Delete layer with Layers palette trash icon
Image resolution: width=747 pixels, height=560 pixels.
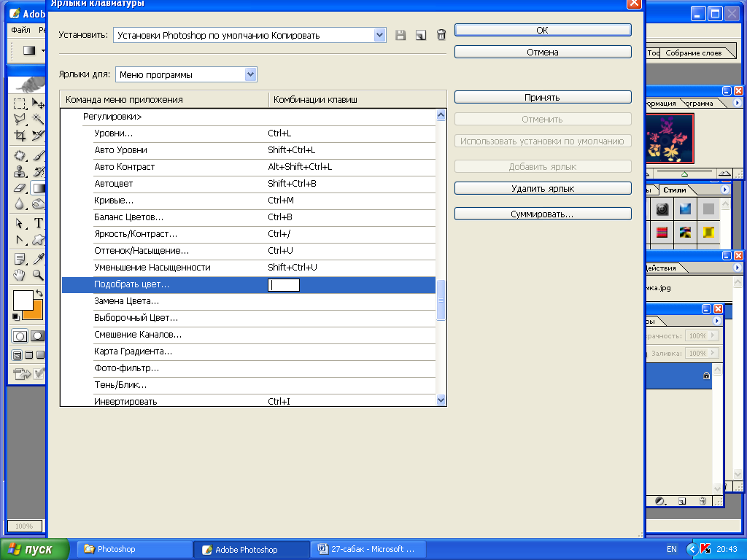point(703,502)
